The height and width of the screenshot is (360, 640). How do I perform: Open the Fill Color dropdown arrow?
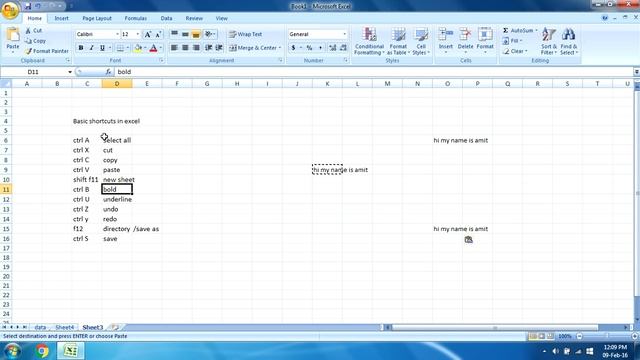tap(145, 48)
